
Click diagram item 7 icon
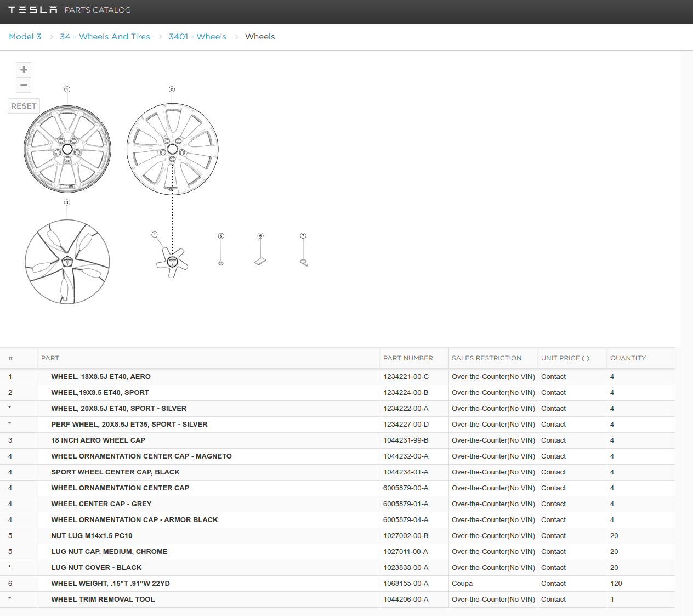[x=304, y=263]
